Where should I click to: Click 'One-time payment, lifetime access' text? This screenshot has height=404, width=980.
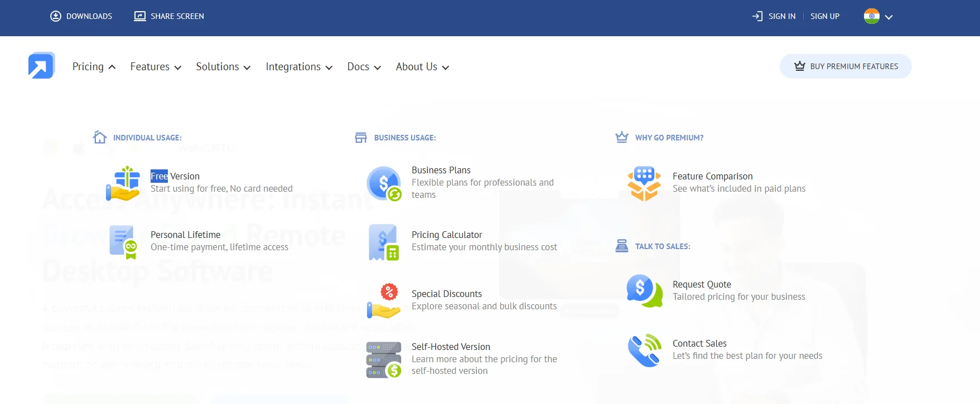pyautogui.click(x=219, y=247)
